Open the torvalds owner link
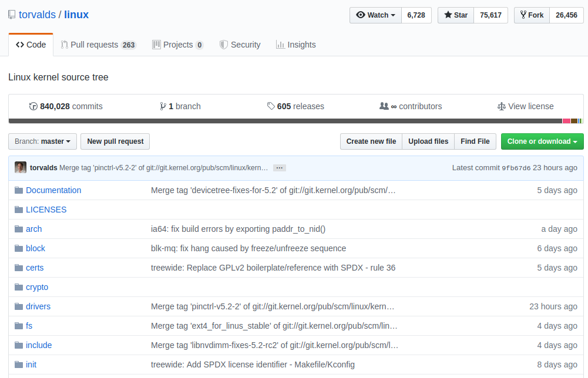Viewport: 588px width, 378px height. (x=37, y=15)
